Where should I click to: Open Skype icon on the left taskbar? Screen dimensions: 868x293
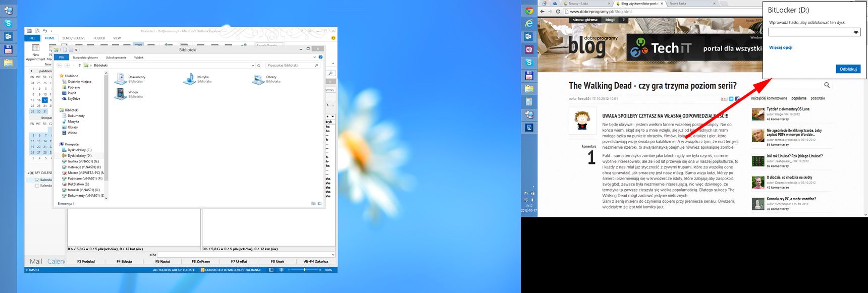tap(8, 23)
